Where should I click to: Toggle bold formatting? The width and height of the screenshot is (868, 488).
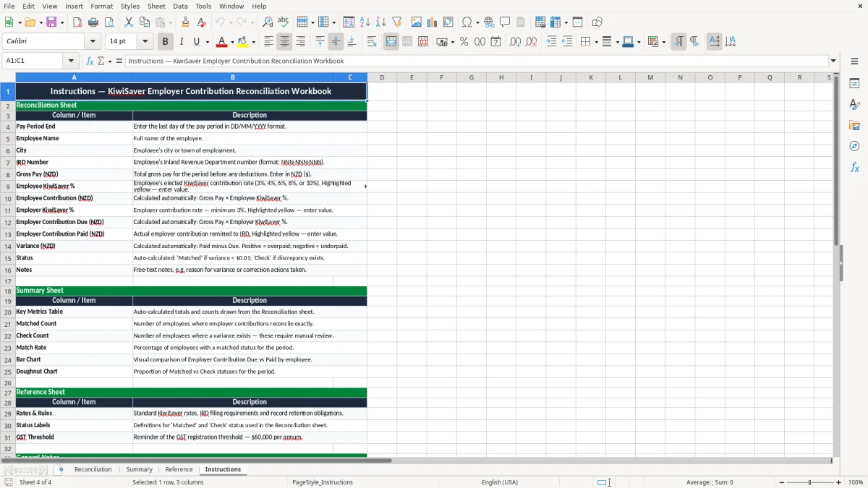pos(166,42)
